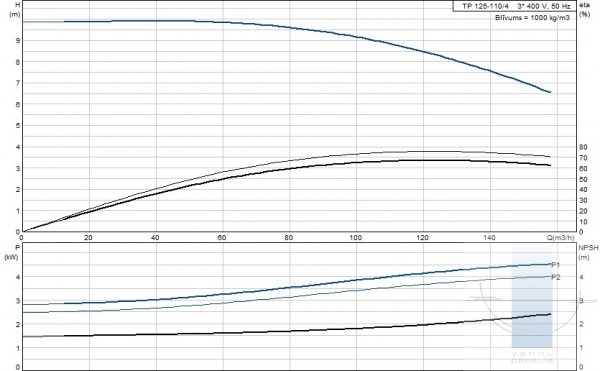Click the 60 tick on flow axis
The height and width of the screenshot is (371, 600).
tap(222, 238)
